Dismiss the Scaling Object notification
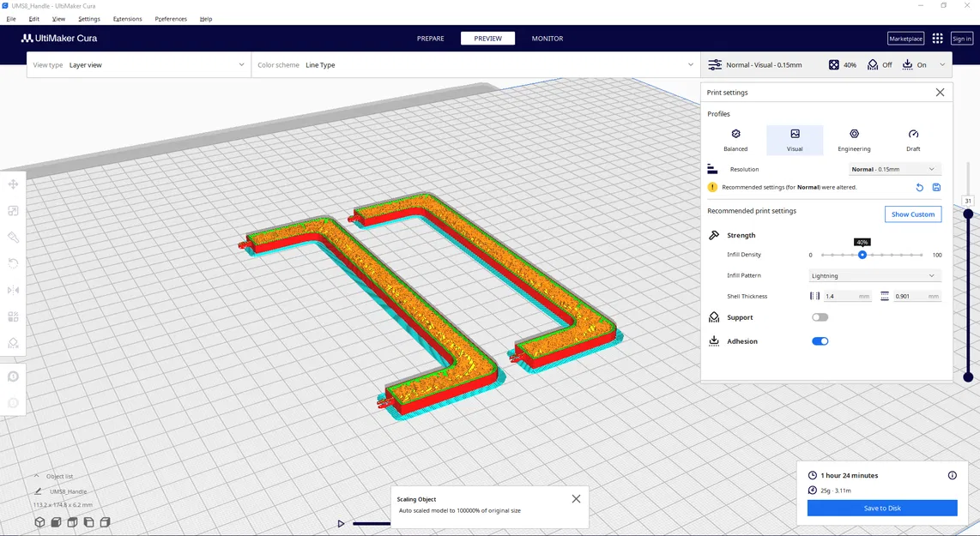Viewport: 980px width, 536px height. (x=576, y=498)
